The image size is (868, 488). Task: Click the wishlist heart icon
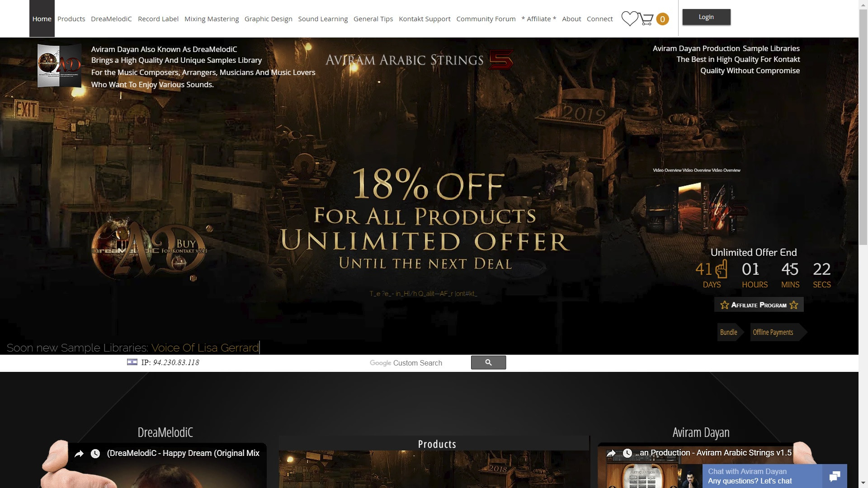pyautogui.click(x=629, y=19)
